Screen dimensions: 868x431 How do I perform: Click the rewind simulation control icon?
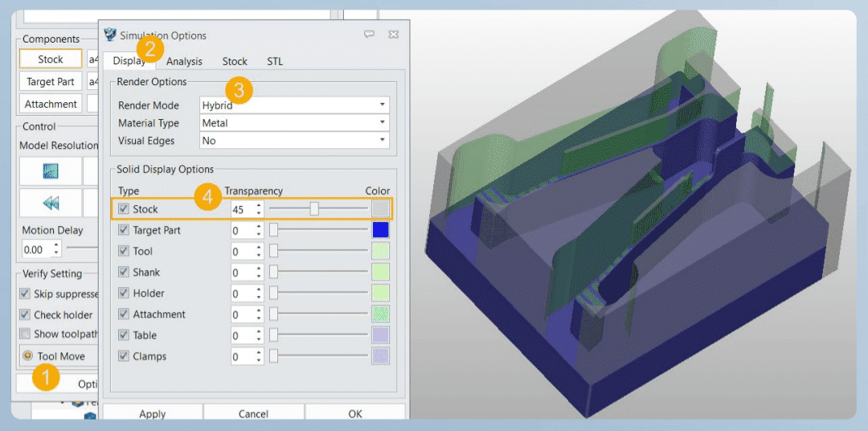pos(51,203)
